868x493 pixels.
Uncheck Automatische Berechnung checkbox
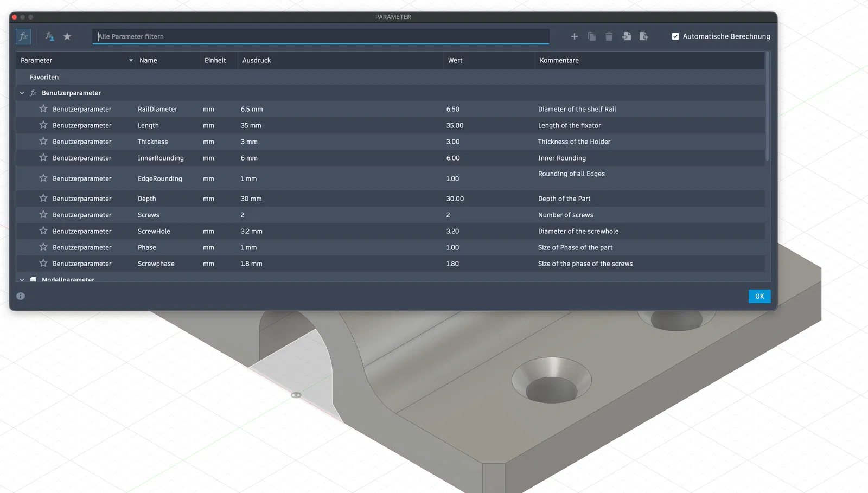tap(675, 36)
